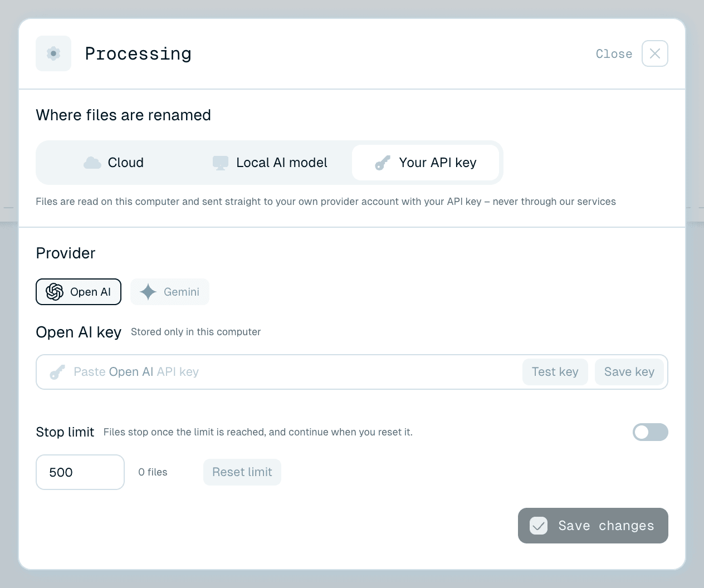Viewport: 704px width, 588px height.
Task: Click the '0 files' counter text
Action: (x=153, y=472)
